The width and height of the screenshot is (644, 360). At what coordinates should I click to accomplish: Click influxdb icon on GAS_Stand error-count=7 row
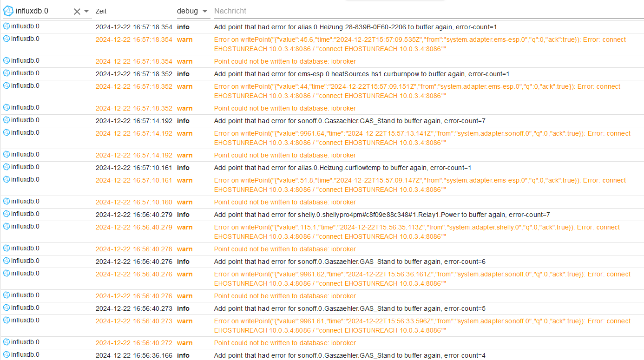click(x=7, y=120)
